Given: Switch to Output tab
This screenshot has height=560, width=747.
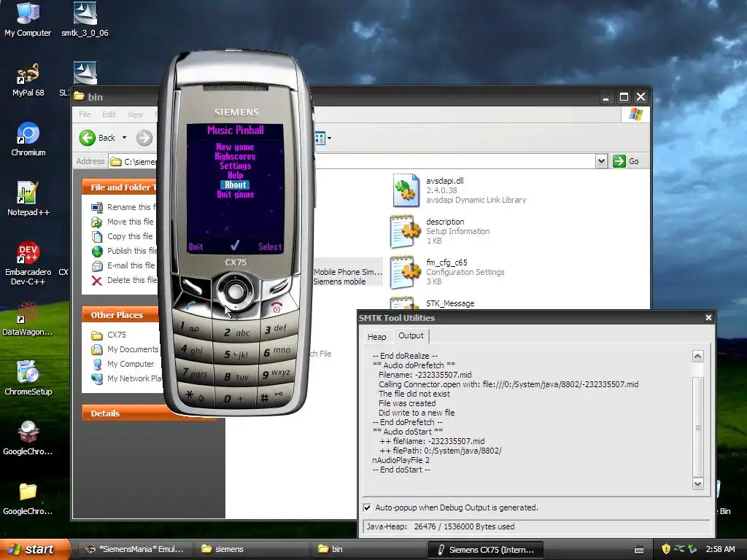Looking at the screenshot, I should (x=411, y=335).
